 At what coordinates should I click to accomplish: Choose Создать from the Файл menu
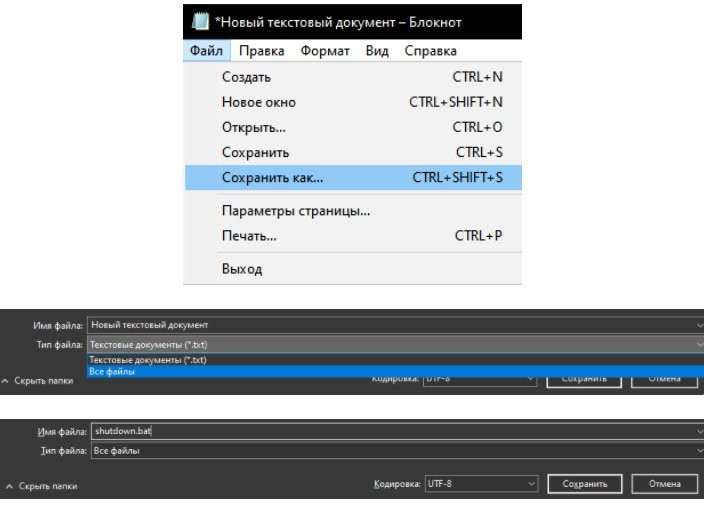(246, 77)
